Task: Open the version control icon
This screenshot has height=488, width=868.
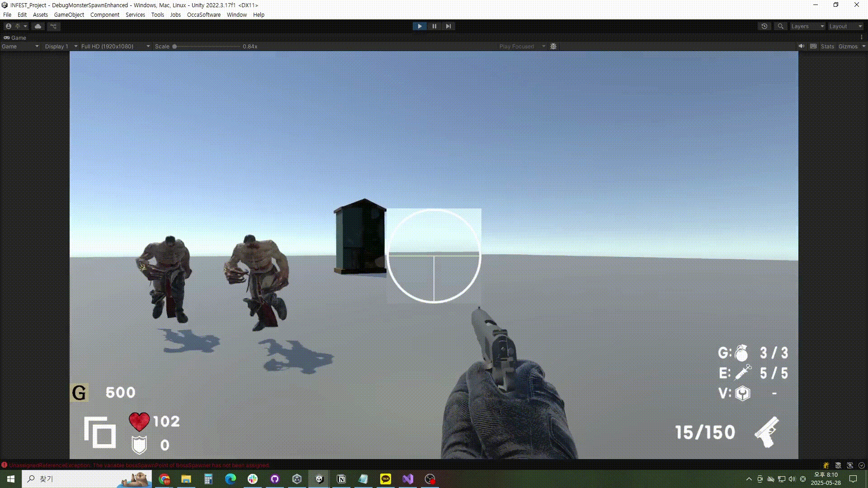Action: 53,26
